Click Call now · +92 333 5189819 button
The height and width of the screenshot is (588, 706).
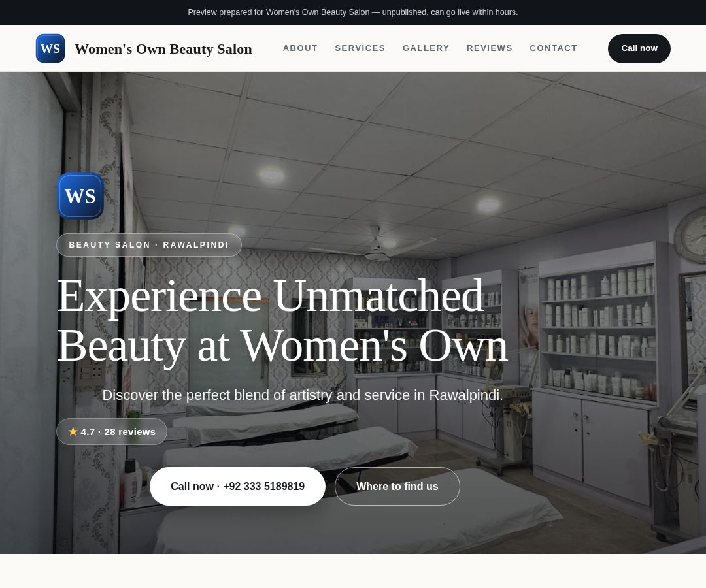pyautogui.click(x=237, y=486)
